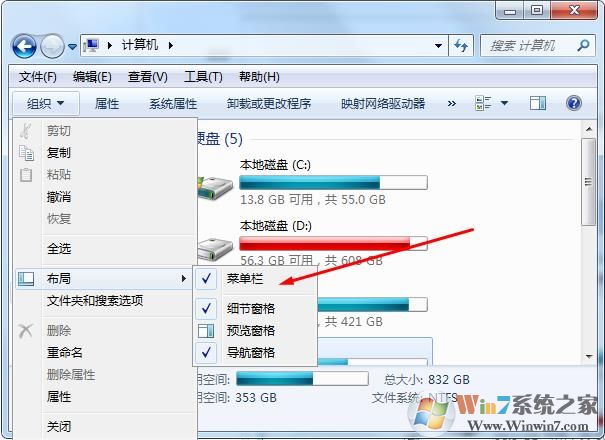Show hidden toolbar commands via » chevron
The height and width of the screenshot is (440, 605).
click(x=451, y=103)
